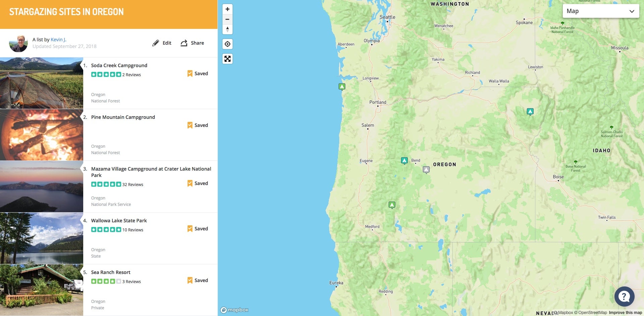Open Sea Ranch Resort listing

(111, 272)
